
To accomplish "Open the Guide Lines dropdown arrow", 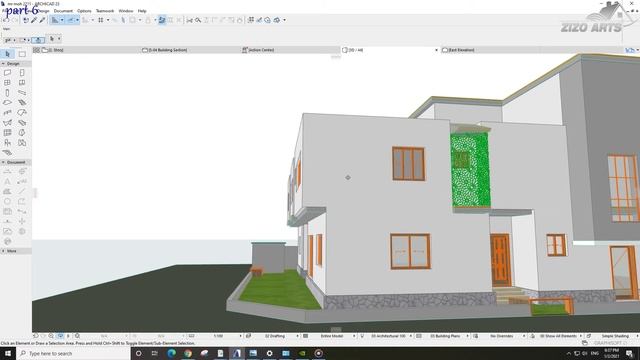I will [62, 20].
